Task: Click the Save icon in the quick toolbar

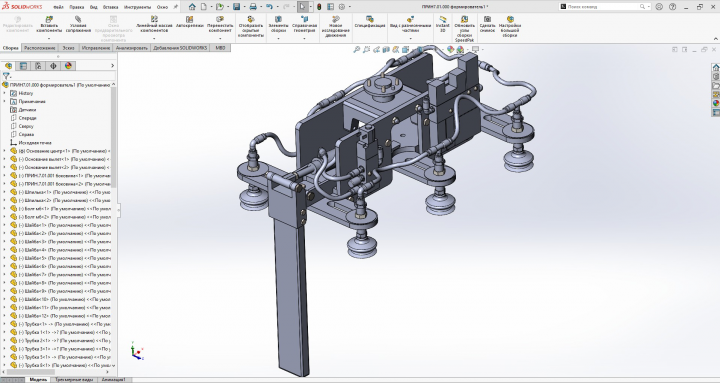Action: pyautogui.click(x=236, y=6)
